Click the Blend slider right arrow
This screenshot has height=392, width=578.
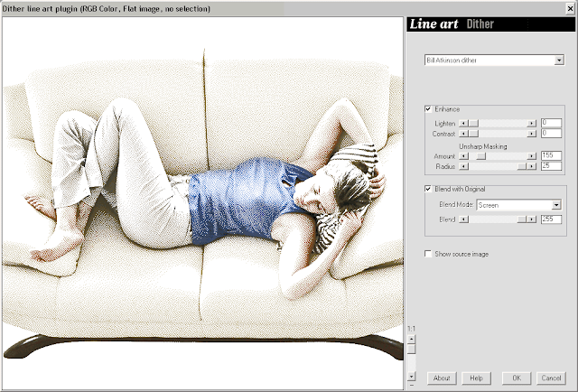(x=532, y=219)
